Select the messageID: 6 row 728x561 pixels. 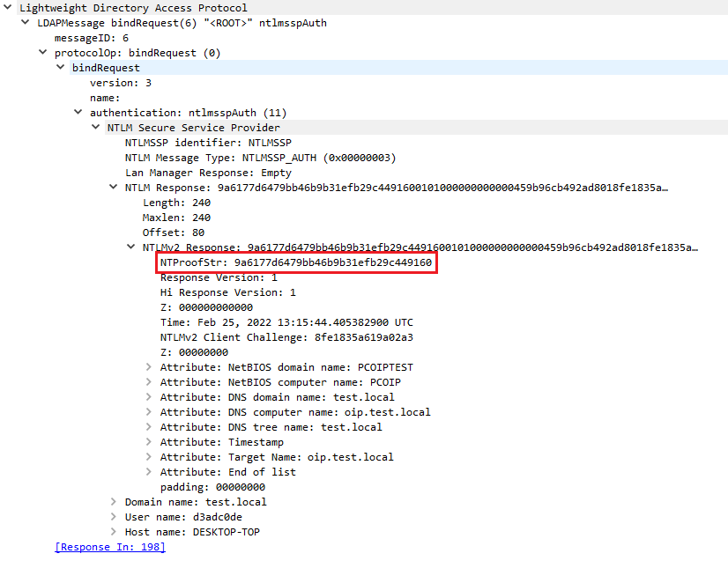[x=92, y=38]
